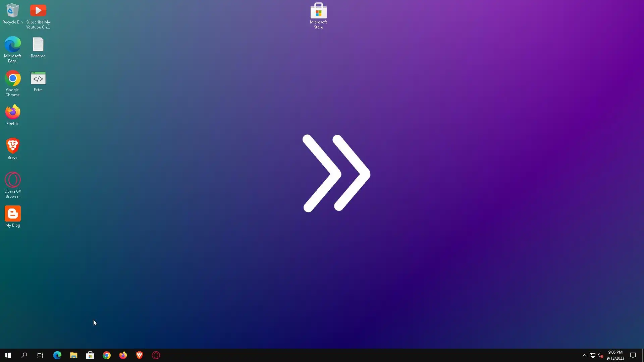Image resolution: width=644 pixels, height=362 pixels.
Task: Toggle the muted volume tray icon
Action: 600,355
